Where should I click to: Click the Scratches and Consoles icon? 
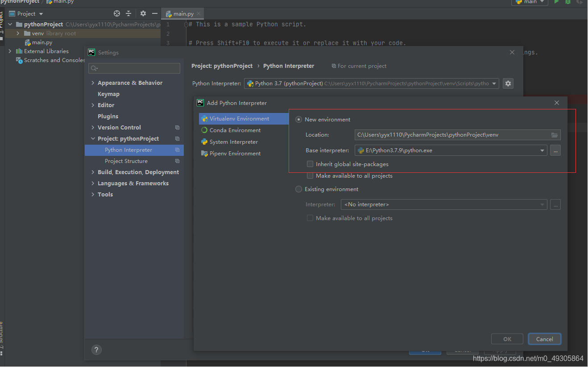19,60
